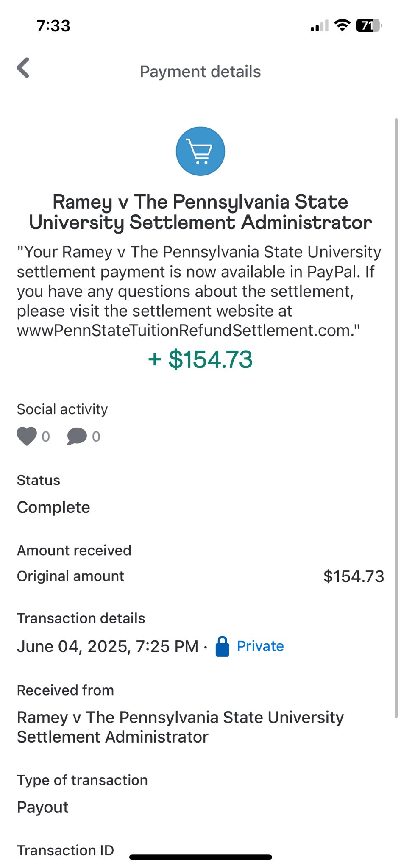Image resolution: width=401 pixels, height=868 pixels.
Task: Tap the Wi-Fi status icon
Action: pyautogui.click(x=342, y=25)
